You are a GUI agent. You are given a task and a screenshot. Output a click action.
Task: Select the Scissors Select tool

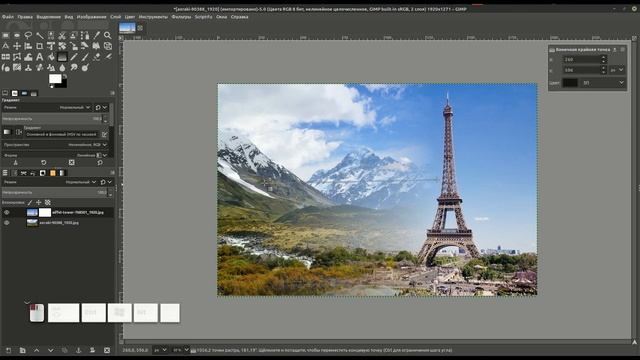(62, 36)
